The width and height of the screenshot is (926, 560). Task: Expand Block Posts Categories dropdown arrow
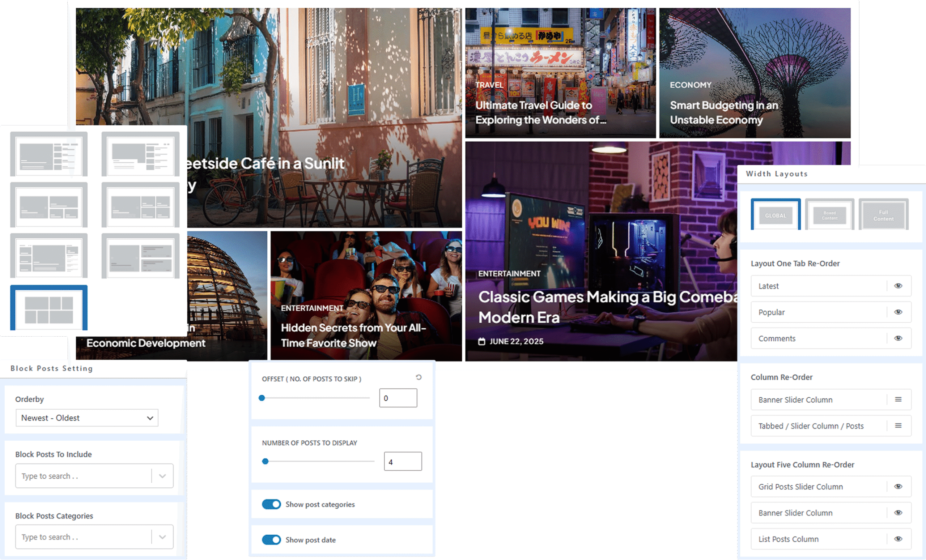tap(162, 537)
